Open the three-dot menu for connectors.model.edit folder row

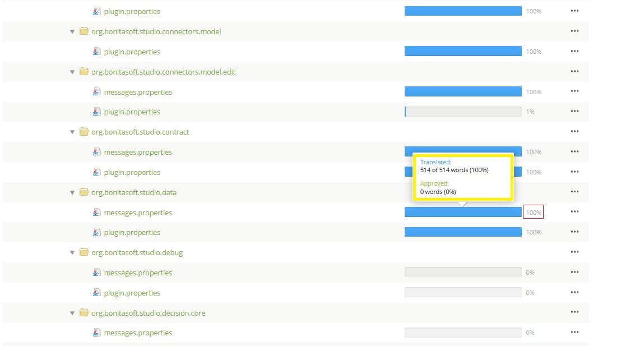pos(574,71)
